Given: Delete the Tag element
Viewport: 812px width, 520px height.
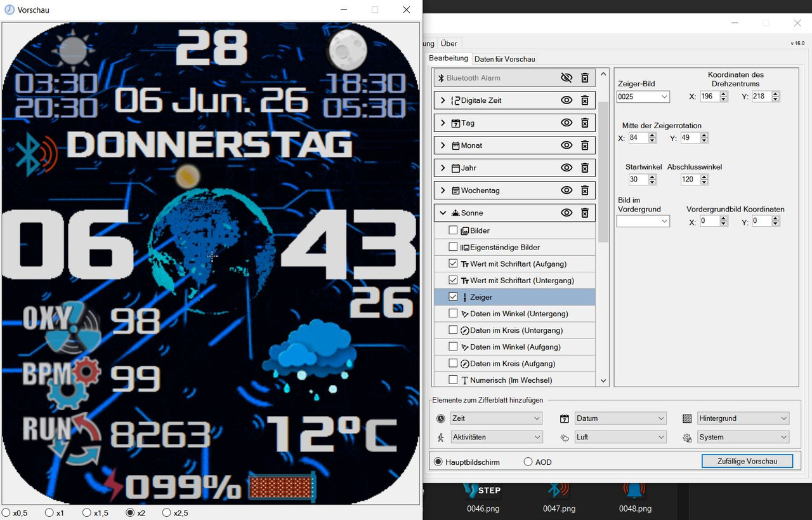Looking at the screenshot, I should 585,123.
